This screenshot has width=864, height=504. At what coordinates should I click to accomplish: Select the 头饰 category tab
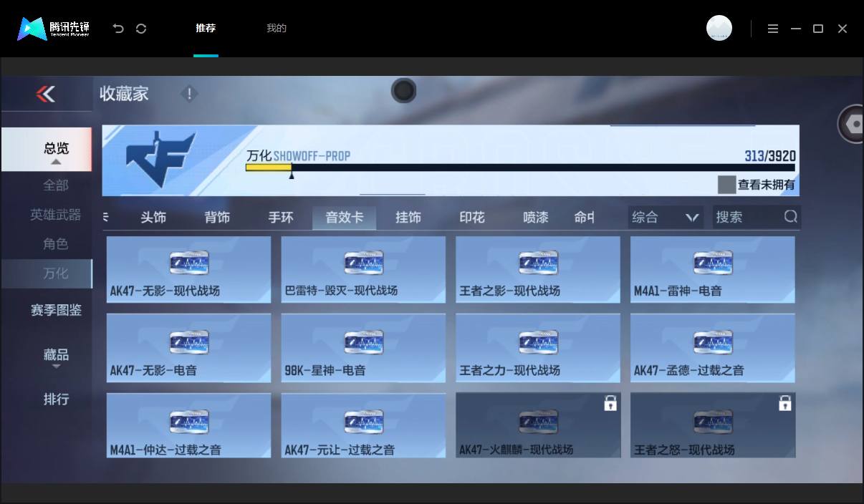click(x=153, y=217)
